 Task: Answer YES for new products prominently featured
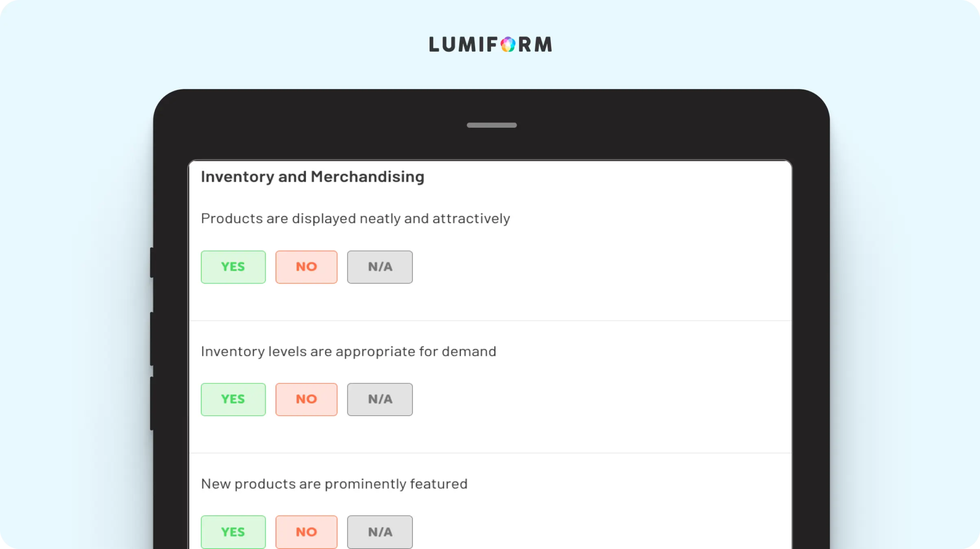pos(233,532)
